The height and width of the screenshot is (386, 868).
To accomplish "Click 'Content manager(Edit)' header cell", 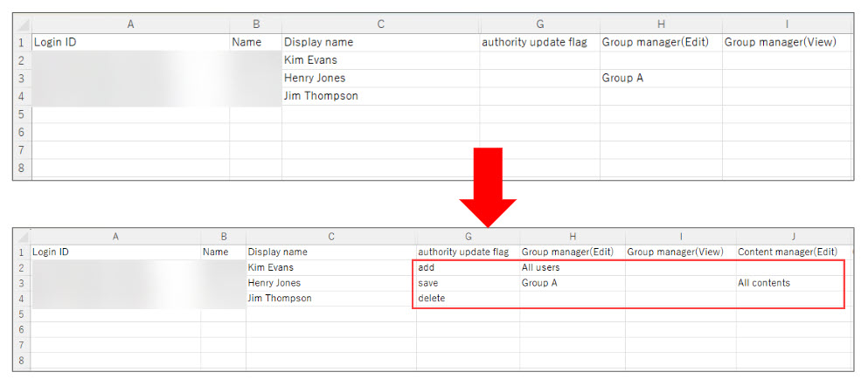I will pyautogui.click(x=790, y=252).
